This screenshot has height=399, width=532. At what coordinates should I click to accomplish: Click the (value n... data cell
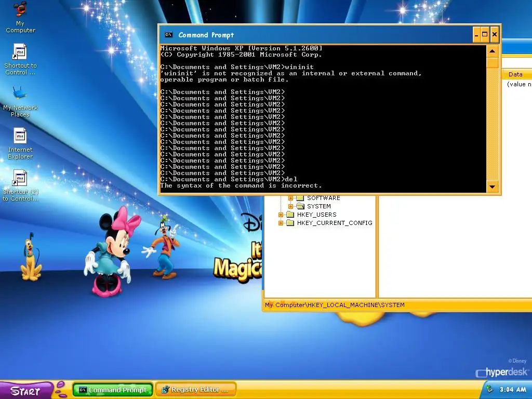tap(519, 84)
